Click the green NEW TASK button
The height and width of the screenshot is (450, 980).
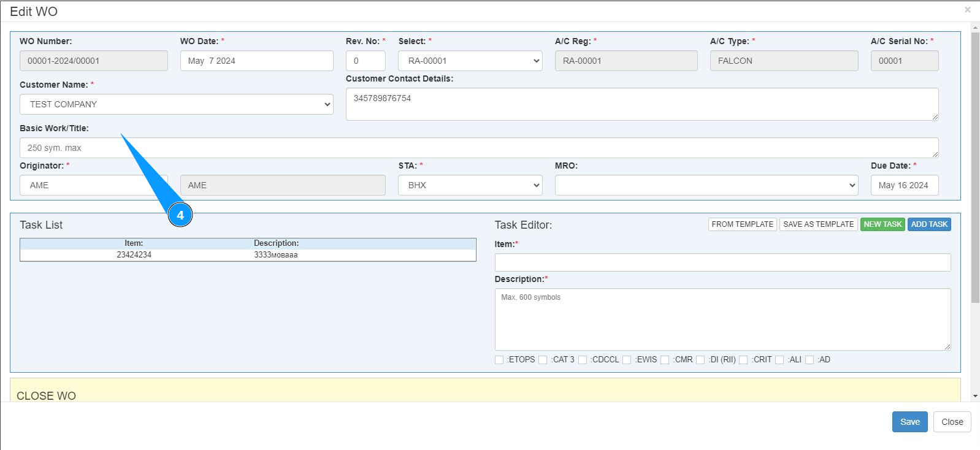pos(882,224)
